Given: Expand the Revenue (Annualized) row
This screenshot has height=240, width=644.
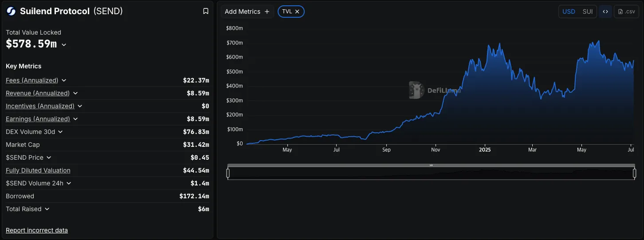Looking at the screenshot, I should (75, 93).
